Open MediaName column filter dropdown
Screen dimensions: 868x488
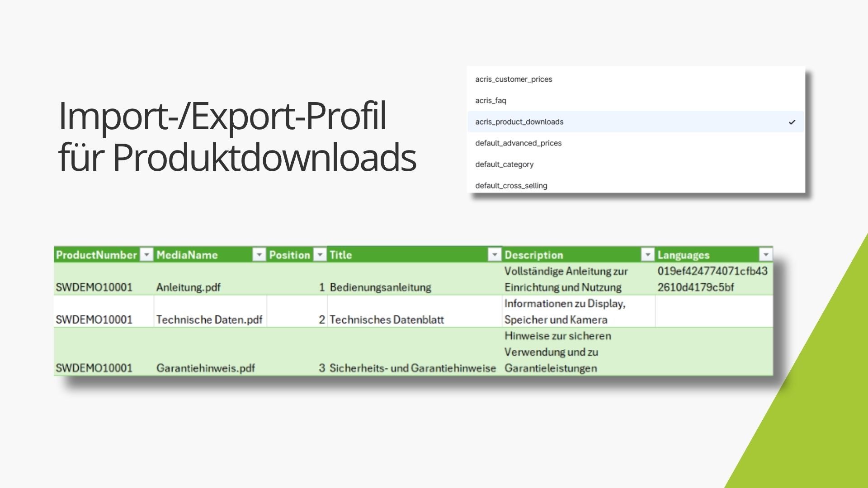pos(259,255)
